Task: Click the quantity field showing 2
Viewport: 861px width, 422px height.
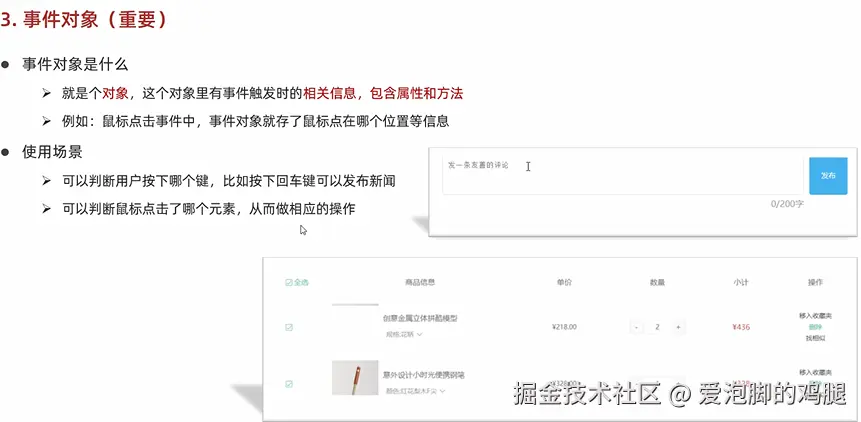Action: [x=657, y=328]
